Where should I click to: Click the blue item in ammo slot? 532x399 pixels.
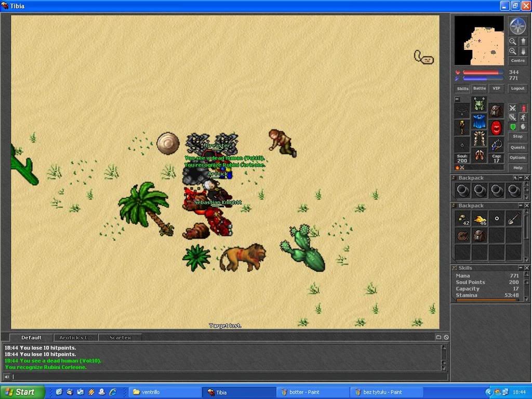pos(496,145)
